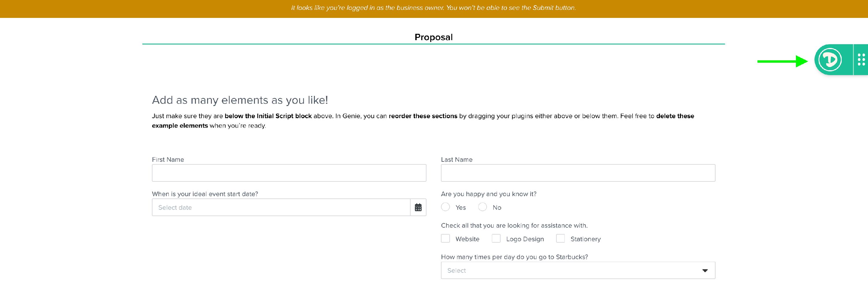Click the 'Check all that you are' label
The width and height of the screenshot is (868, 288).
pos(514,225)
